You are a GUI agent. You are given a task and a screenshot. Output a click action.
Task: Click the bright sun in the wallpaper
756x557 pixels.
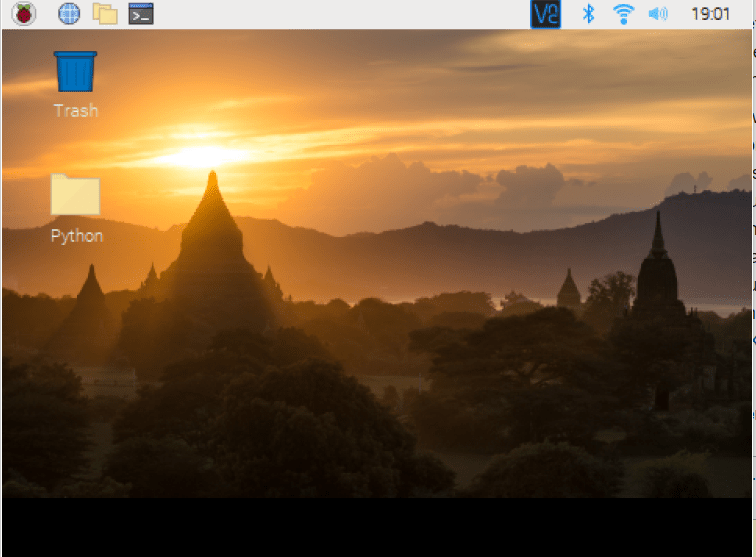point(203,156)
